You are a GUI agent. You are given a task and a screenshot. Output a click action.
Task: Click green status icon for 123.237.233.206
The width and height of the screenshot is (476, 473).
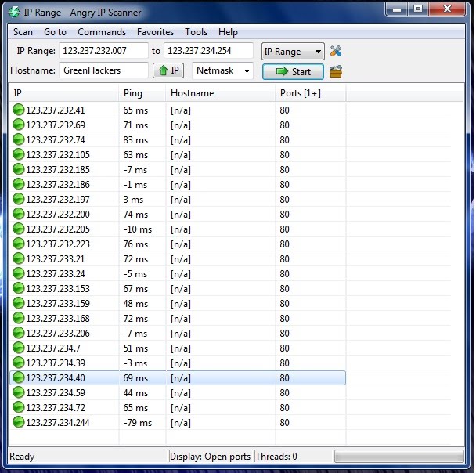tap(19, 333)
